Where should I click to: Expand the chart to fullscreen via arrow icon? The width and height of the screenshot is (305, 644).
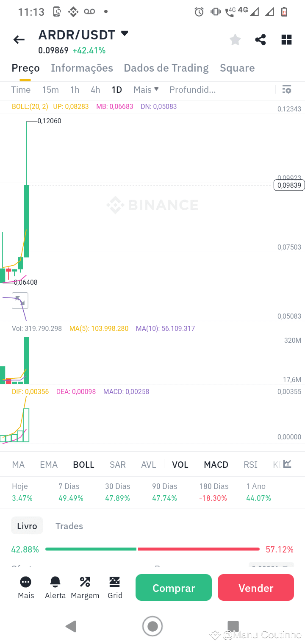pyautogui.click(x=19, y=300)
